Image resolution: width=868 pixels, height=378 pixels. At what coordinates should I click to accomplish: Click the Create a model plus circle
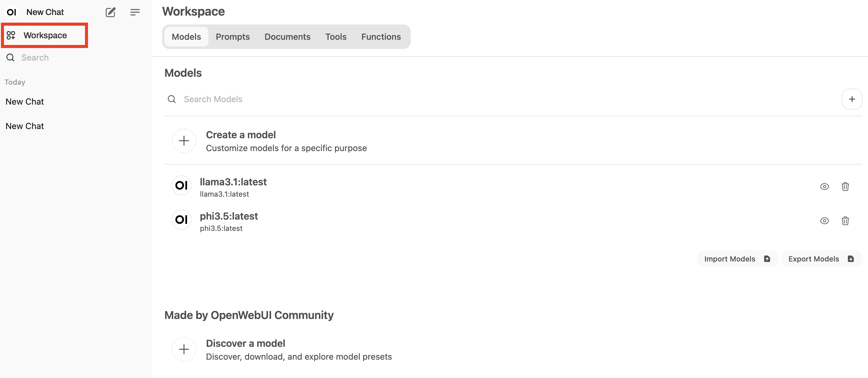point(184,141)
